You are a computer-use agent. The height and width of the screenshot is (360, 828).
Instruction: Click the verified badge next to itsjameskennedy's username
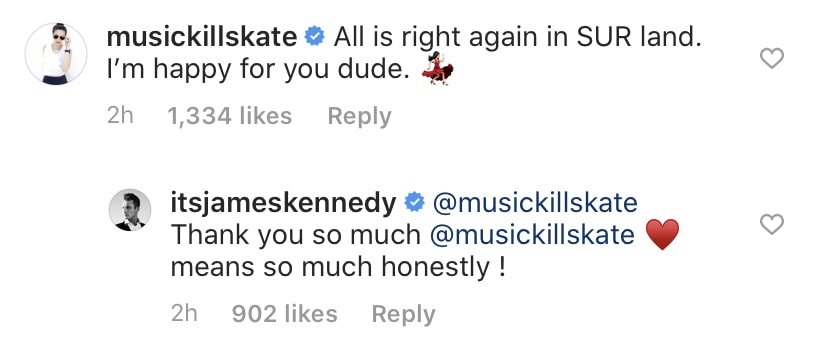[415, 203]
